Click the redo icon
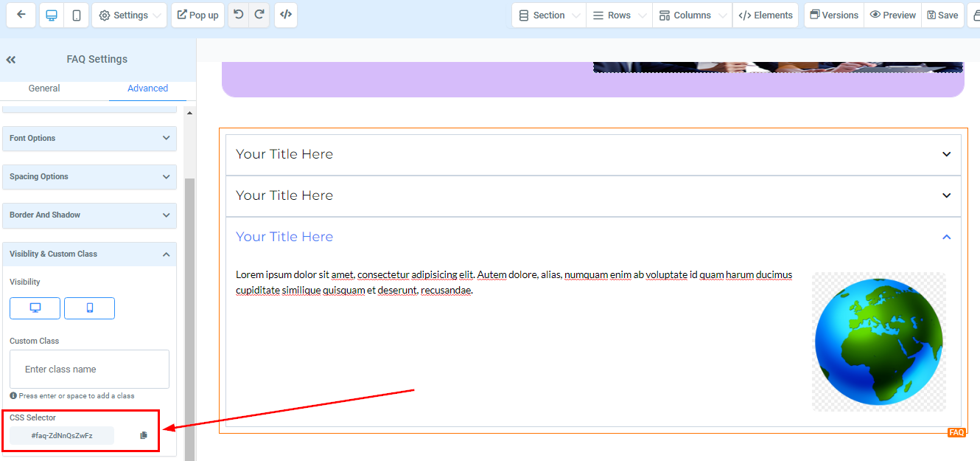The width and height of the screenshot is (980, 461). tap(259, 15)
